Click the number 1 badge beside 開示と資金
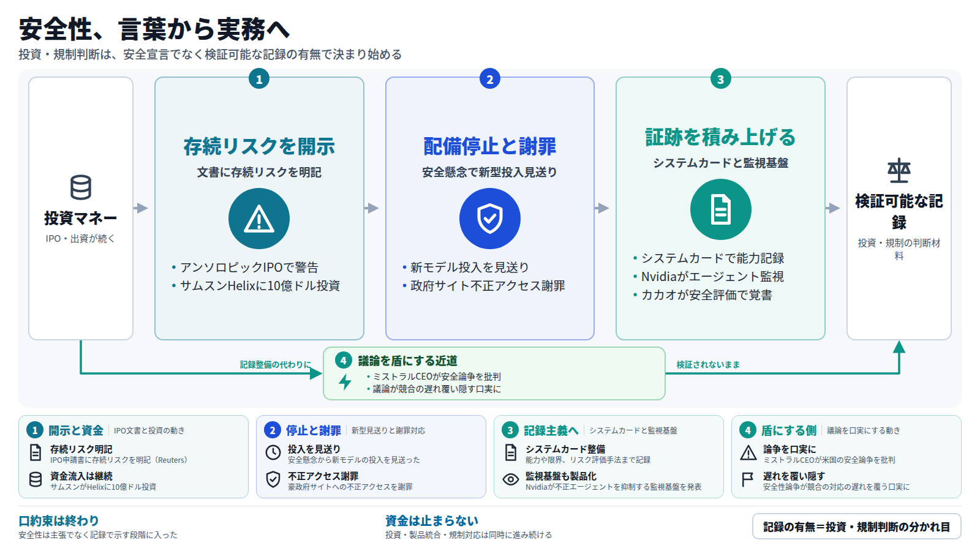Screen dimensions: 980x551 35,430
